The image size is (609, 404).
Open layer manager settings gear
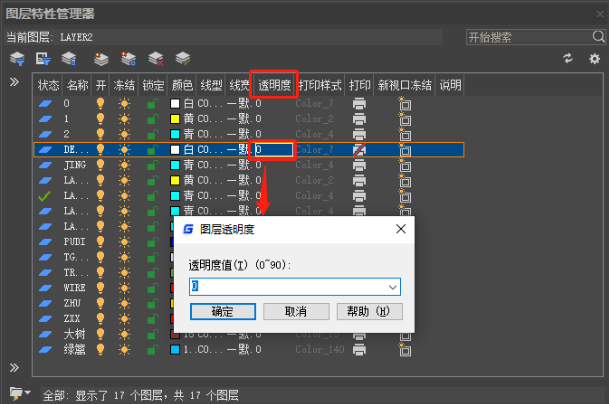coord(594,59)
